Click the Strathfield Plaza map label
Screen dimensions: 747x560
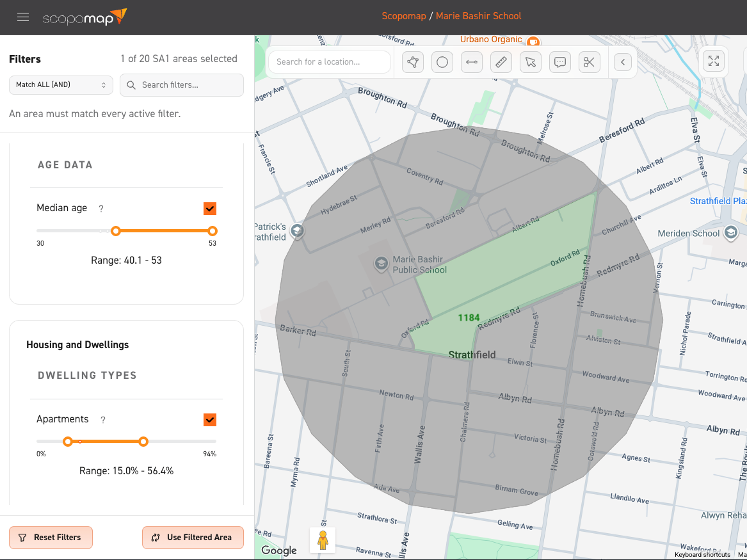718,201
